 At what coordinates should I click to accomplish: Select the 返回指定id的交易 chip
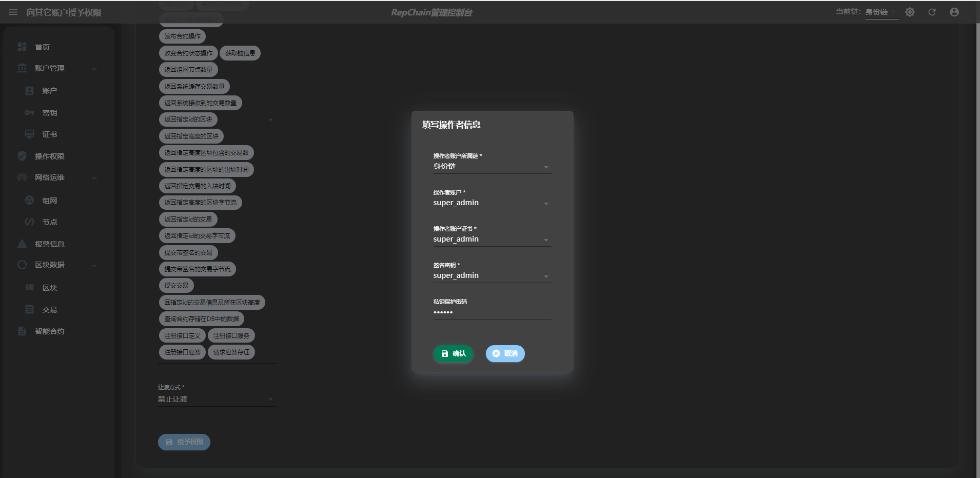click(188, 219)
